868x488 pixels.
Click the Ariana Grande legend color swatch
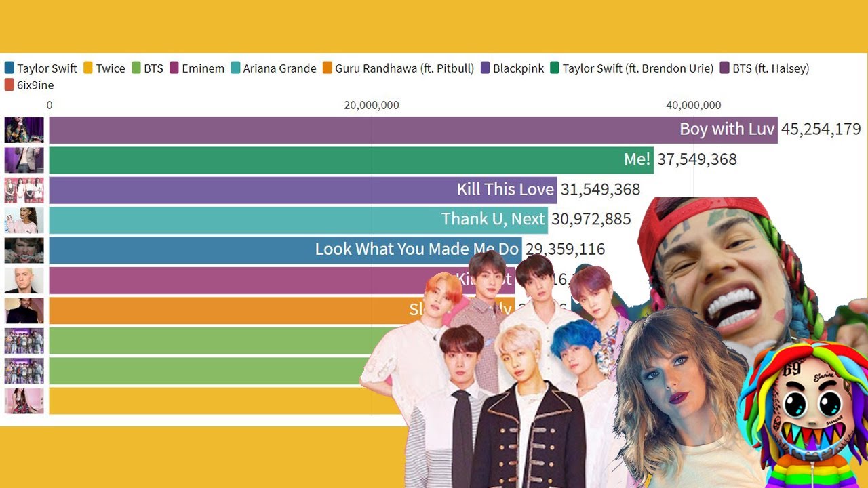(235, 68)
